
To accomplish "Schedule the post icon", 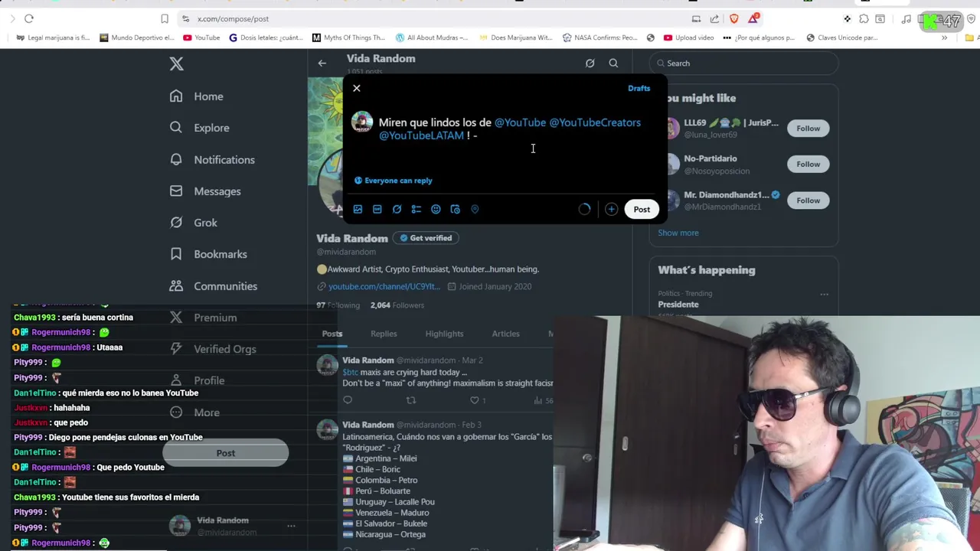I will click(455, 209).
